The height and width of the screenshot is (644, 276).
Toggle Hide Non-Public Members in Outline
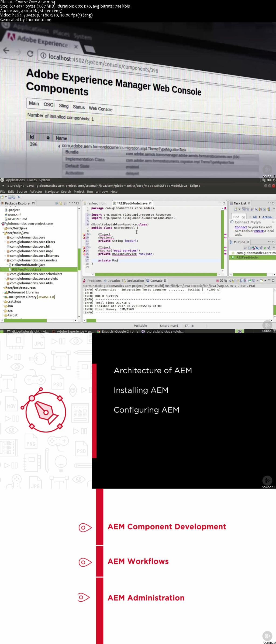[265, 248]
